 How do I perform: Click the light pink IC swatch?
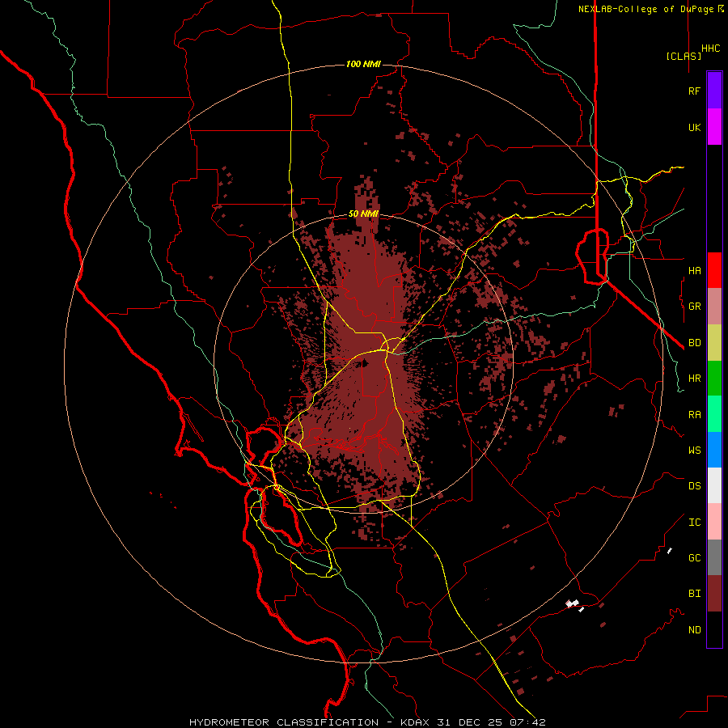point(714,522)
